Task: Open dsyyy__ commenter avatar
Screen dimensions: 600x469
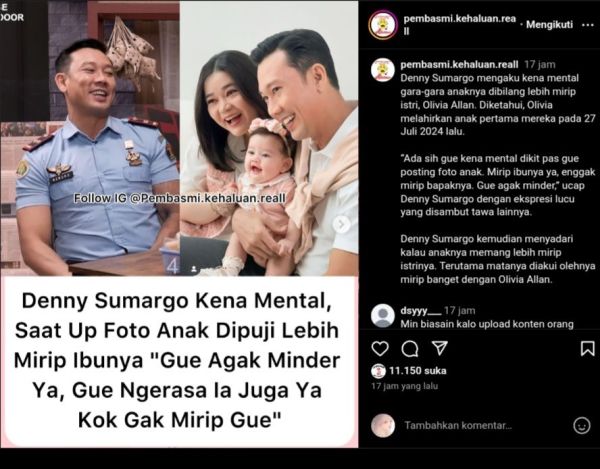Action: point(383,316)
